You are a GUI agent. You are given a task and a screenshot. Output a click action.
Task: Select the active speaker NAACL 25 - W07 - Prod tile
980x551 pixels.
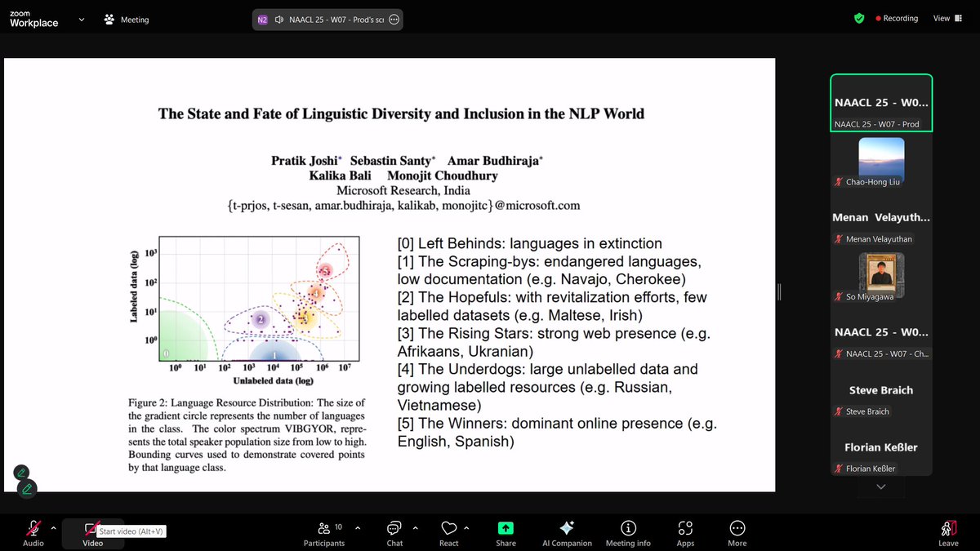point(881,103)
